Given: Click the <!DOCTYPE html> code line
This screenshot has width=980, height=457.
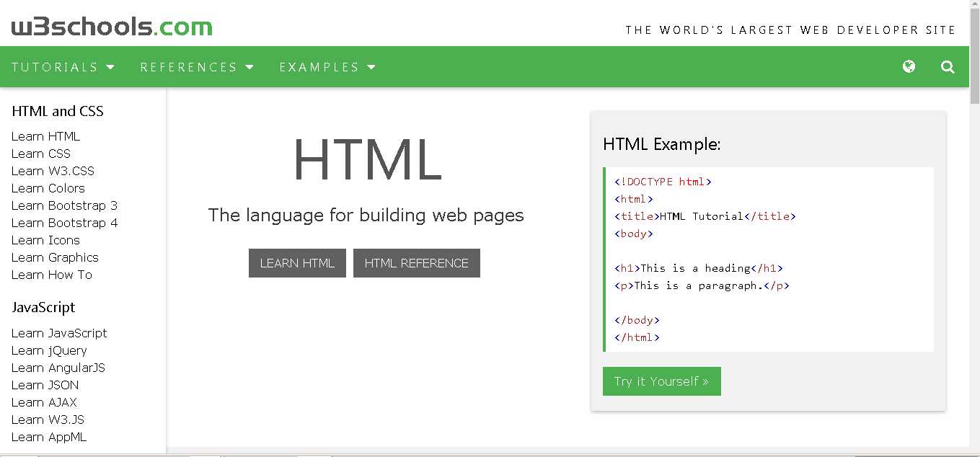Looking at the screenshot, I should pos(663,182).
